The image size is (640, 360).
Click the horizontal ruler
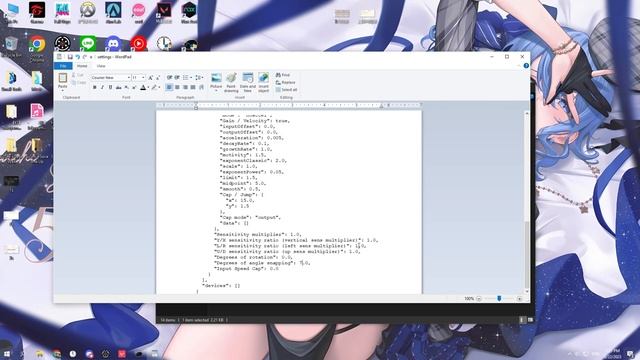point(289,105)
